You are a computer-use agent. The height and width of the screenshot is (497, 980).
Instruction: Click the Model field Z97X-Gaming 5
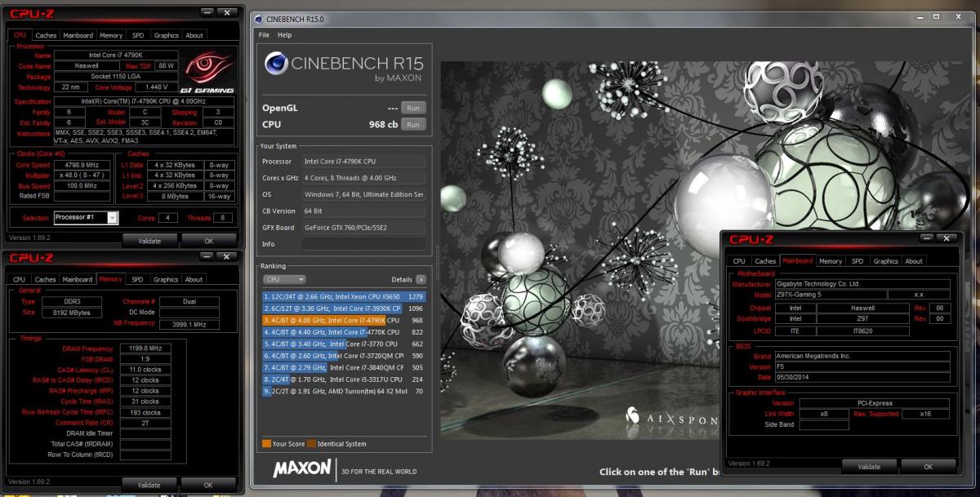tap(831, 295)
